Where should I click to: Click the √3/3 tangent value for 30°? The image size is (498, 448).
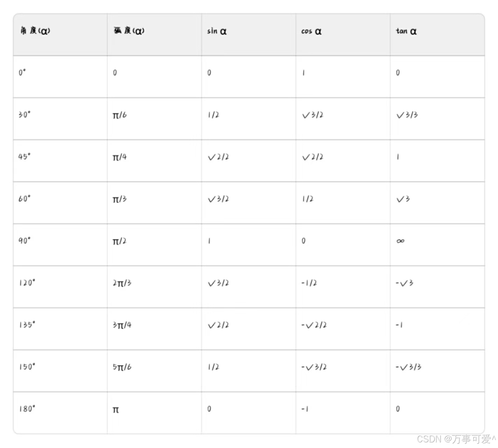click(x=407, y=115)
